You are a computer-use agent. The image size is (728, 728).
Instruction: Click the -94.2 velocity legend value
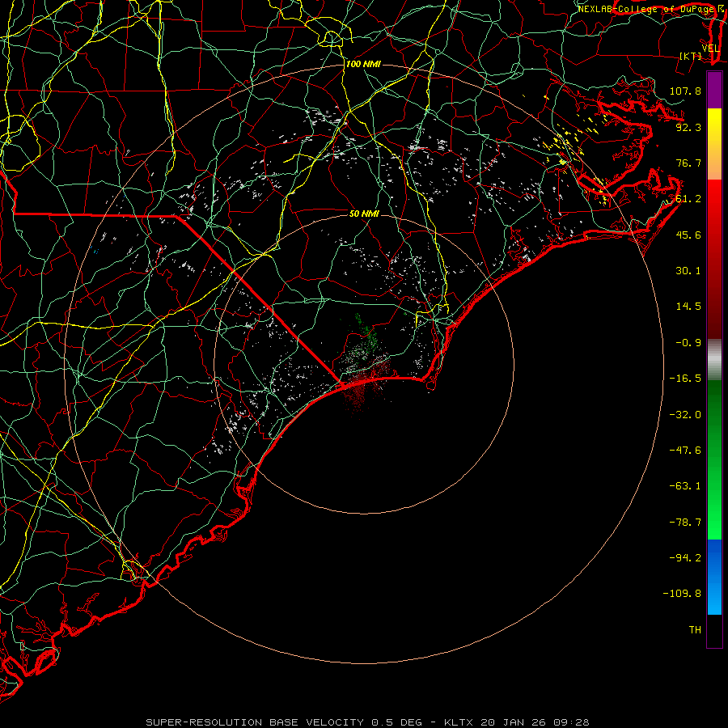pyautogui.click(x=685, y=557)
